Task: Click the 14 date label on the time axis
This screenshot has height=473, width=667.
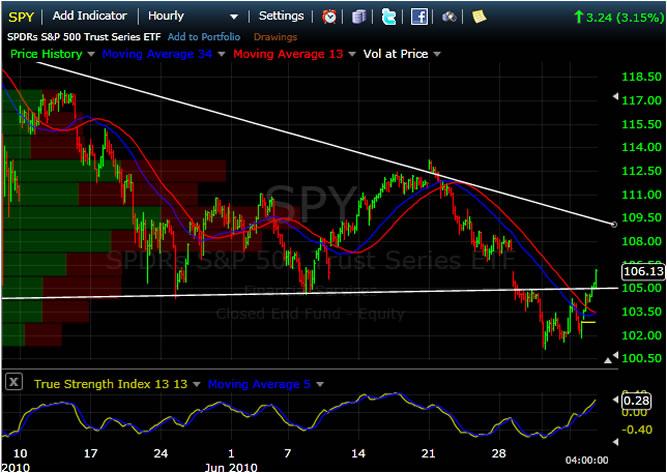Action: pyautogui.click(x=358, y=453)
